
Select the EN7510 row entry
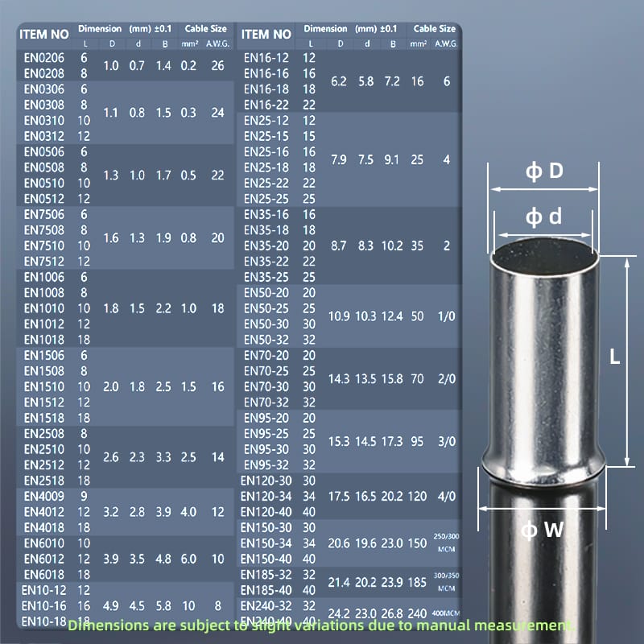pyautogui.click(x=43, y=246)
